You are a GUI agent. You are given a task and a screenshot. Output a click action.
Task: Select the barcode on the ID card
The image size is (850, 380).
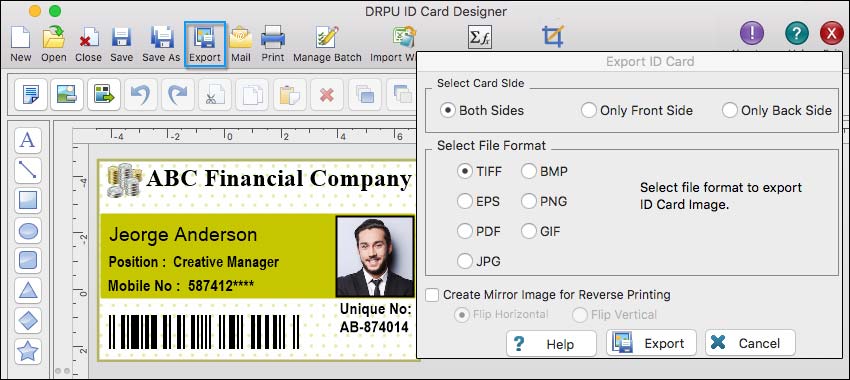point(204,332)
